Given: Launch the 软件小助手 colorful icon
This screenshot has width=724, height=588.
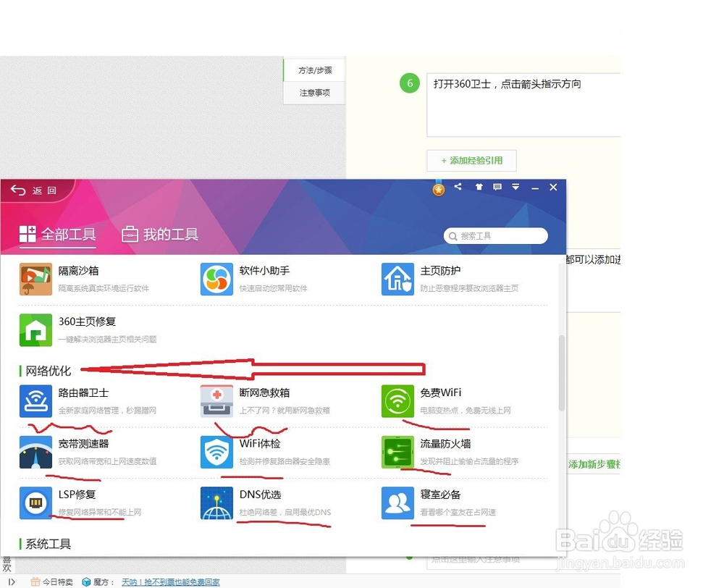Looking at the screenshot, I should (x=216, y=279).
